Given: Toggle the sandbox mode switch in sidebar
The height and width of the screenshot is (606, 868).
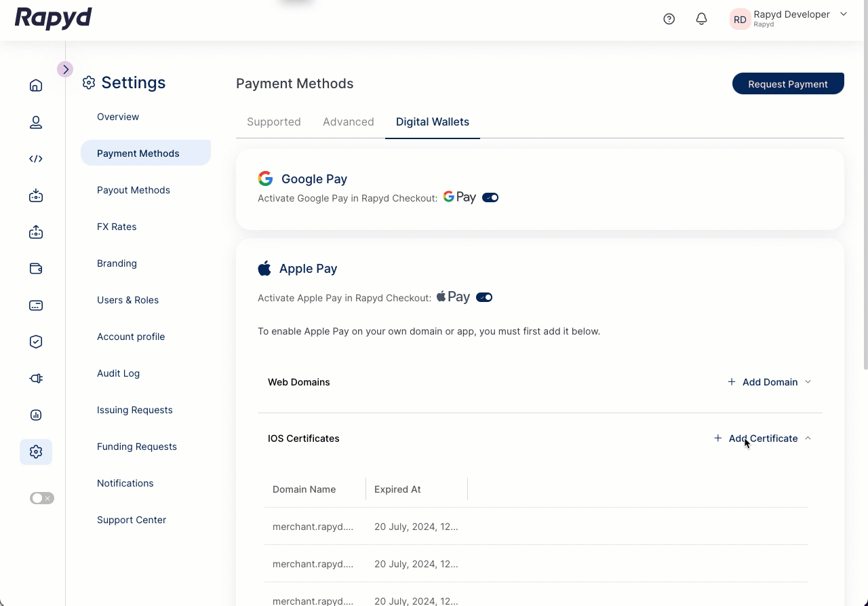Looking at the screenshot, I should [x=41, y=498].
